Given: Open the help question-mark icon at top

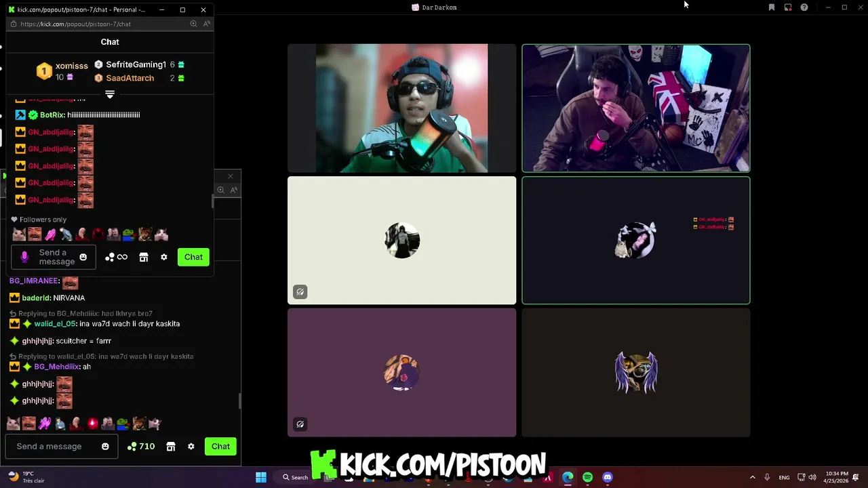Looking at the screenshot, I should click(x=804, y=7).
